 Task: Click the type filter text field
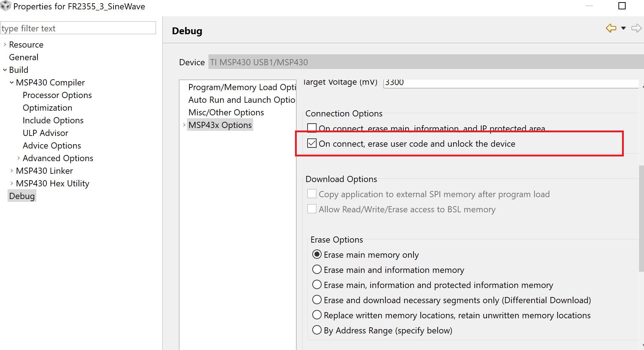click(78, 28)
